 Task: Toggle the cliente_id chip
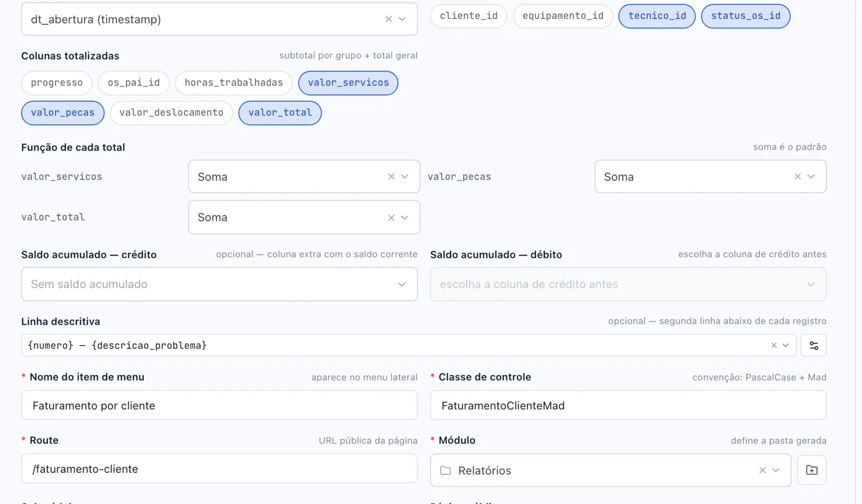pos(469,16)
